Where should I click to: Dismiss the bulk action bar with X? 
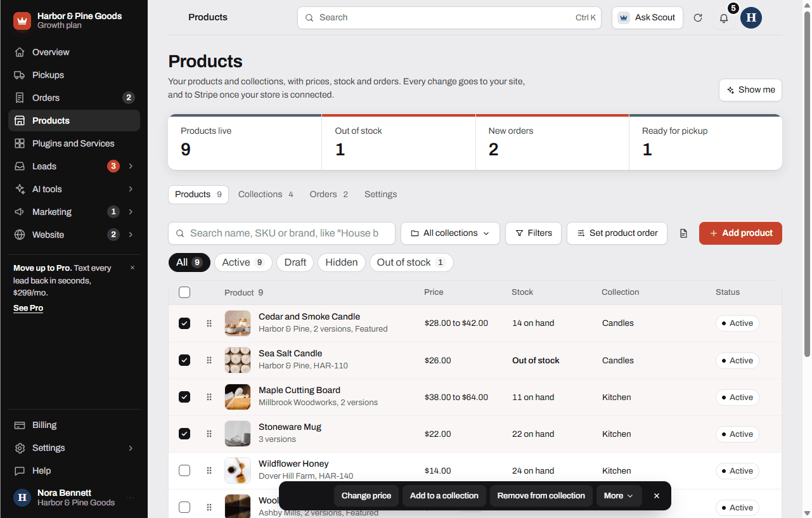657,496
